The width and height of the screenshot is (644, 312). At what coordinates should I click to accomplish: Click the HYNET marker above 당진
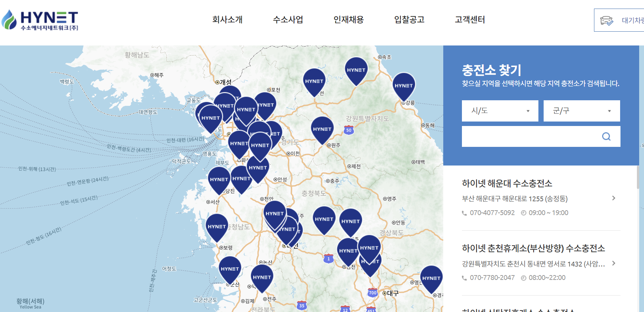coord(241,180)
